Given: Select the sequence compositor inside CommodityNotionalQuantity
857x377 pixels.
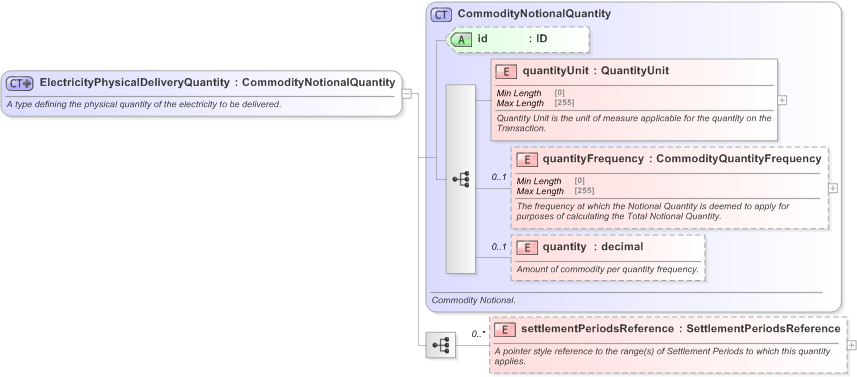Looking at the screenshot, I should [x=461, y=179].
